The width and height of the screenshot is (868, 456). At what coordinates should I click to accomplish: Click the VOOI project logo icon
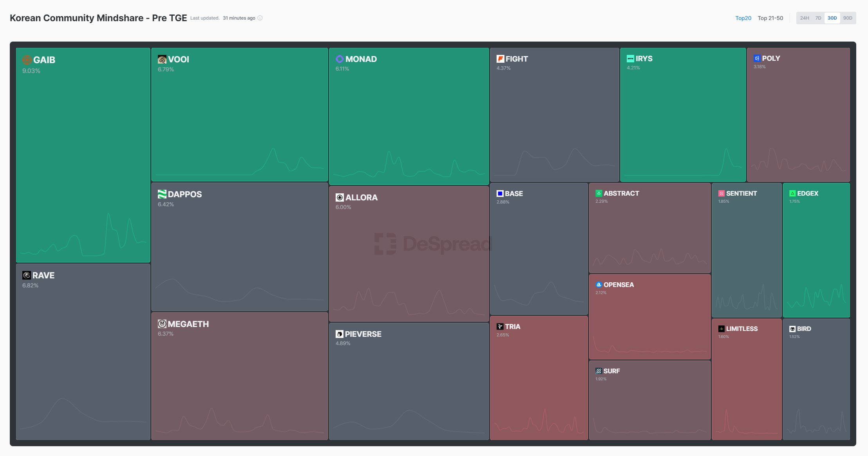162,59
